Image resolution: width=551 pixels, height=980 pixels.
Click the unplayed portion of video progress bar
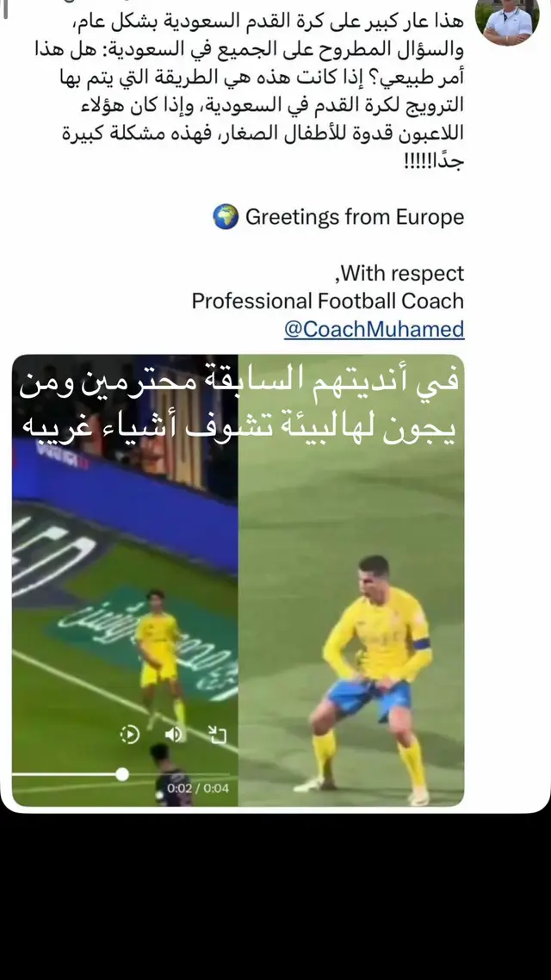(181, 774)
